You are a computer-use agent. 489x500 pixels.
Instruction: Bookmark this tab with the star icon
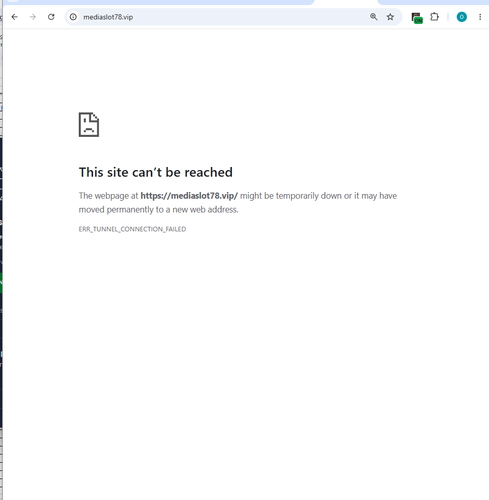coord(390,17)
